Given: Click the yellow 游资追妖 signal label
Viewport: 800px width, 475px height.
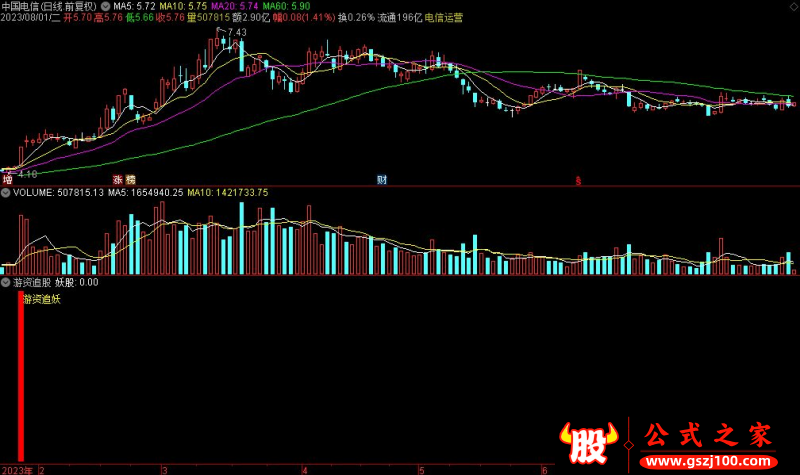Looking at the screenshot, I should (42, 299).
